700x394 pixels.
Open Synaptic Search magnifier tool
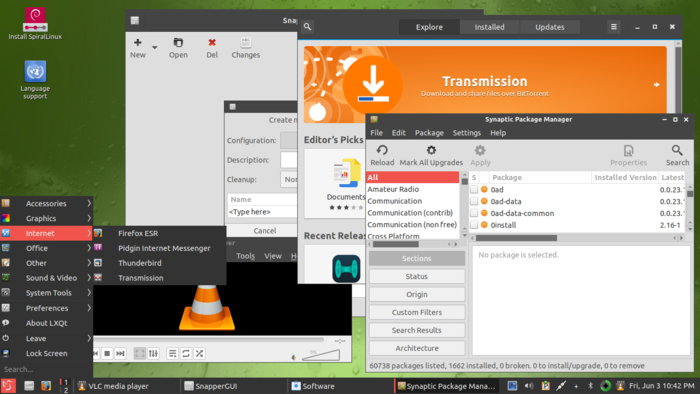tap(677, 150)
